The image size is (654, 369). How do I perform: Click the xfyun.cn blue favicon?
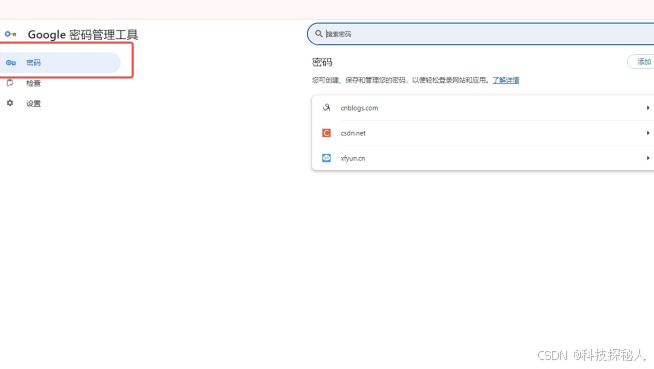click(326, 158)
